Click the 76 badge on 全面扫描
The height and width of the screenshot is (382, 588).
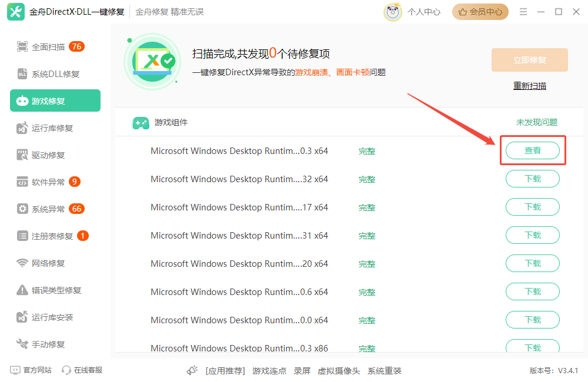[x=76, y=46]
